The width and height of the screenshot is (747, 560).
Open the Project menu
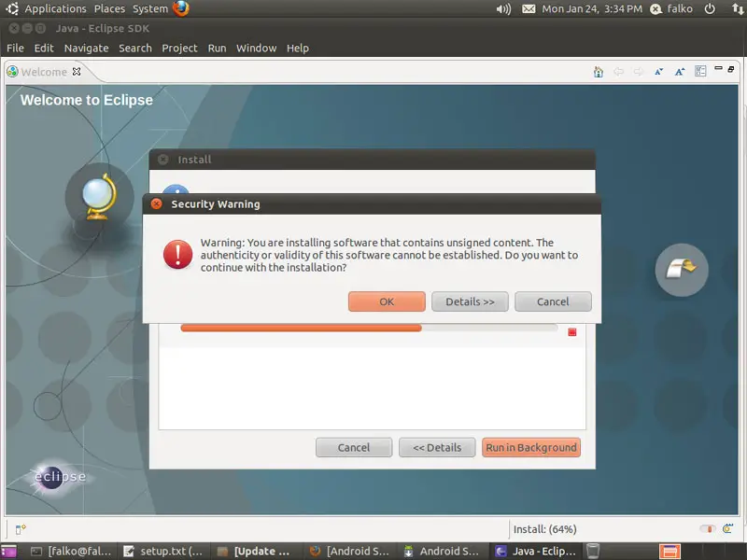[179, 49]
